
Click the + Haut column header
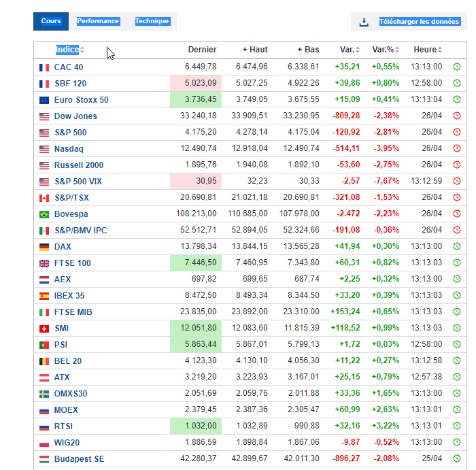[x=255, y=50]
